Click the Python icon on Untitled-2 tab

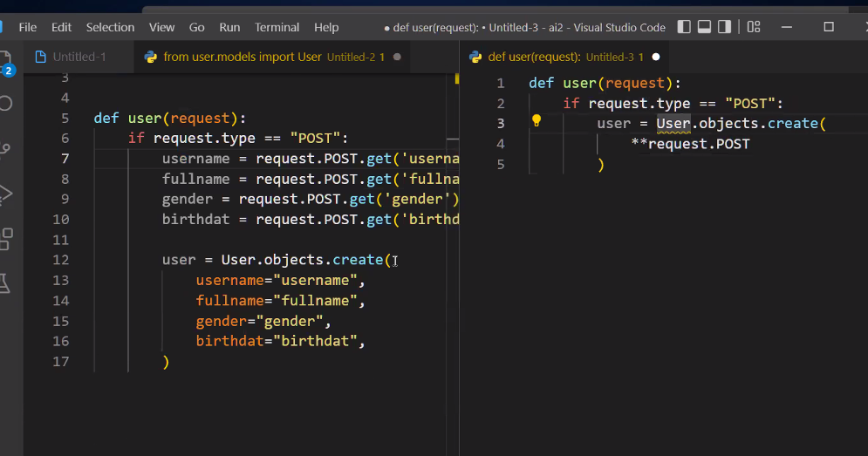click(x=150, y=57)
